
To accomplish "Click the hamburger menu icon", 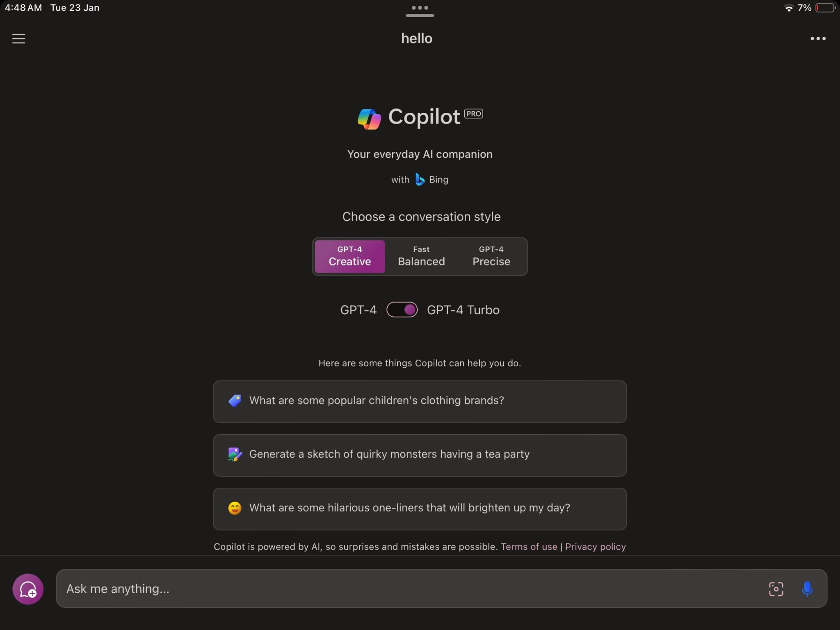I will 18,38.
